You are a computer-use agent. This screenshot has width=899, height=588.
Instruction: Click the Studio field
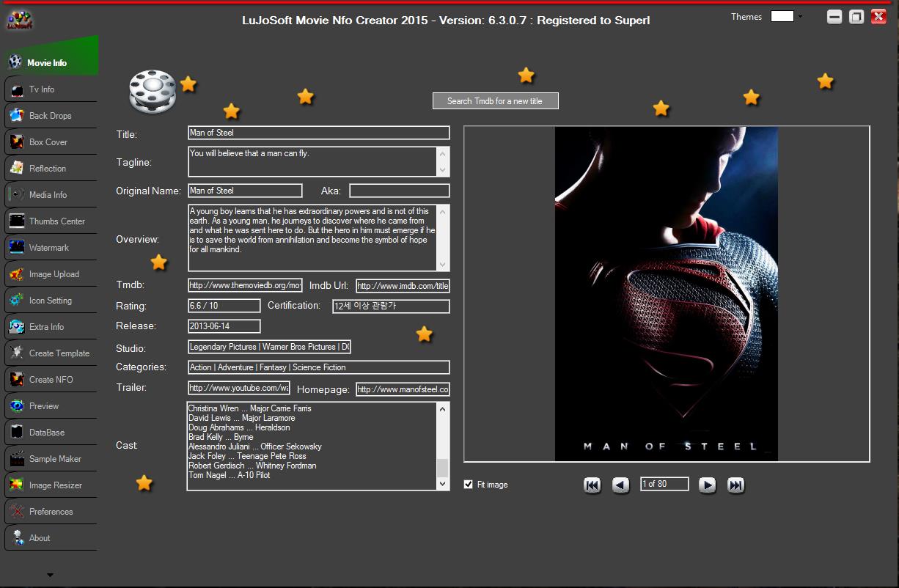(x=269, y=347)
